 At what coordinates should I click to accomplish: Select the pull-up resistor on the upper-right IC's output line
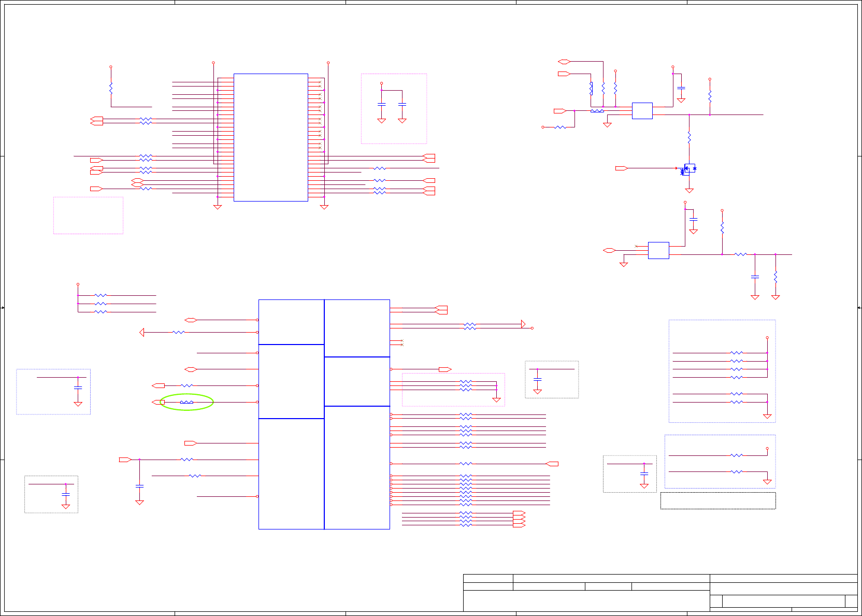click(x=710, y=96)
